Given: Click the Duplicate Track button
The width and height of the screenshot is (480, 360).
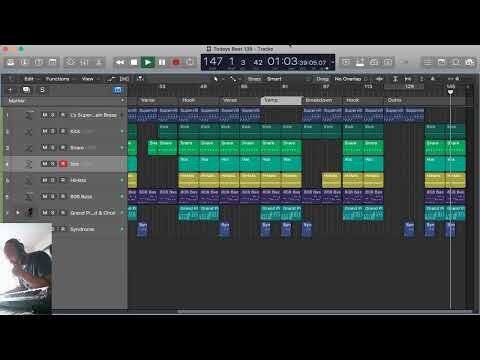Looking at the screenshot, I should 26,90.
